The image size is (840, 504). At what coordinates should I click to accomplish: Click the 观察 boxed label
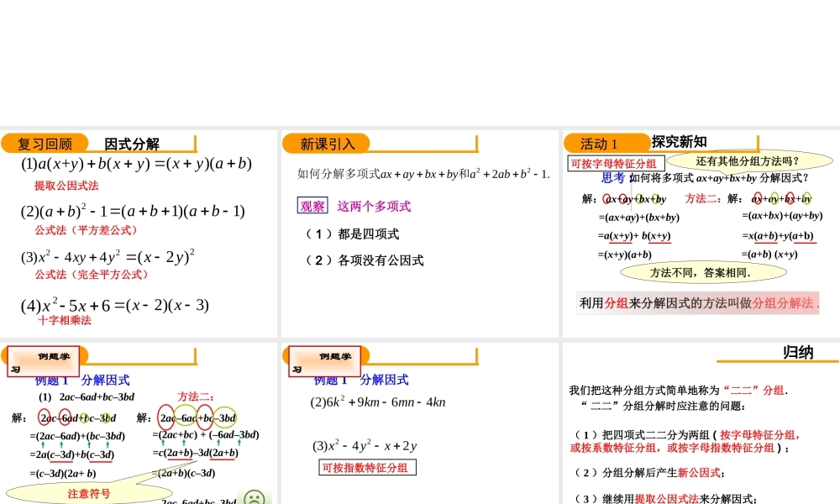pyautogui.click(x=312, y=206)
